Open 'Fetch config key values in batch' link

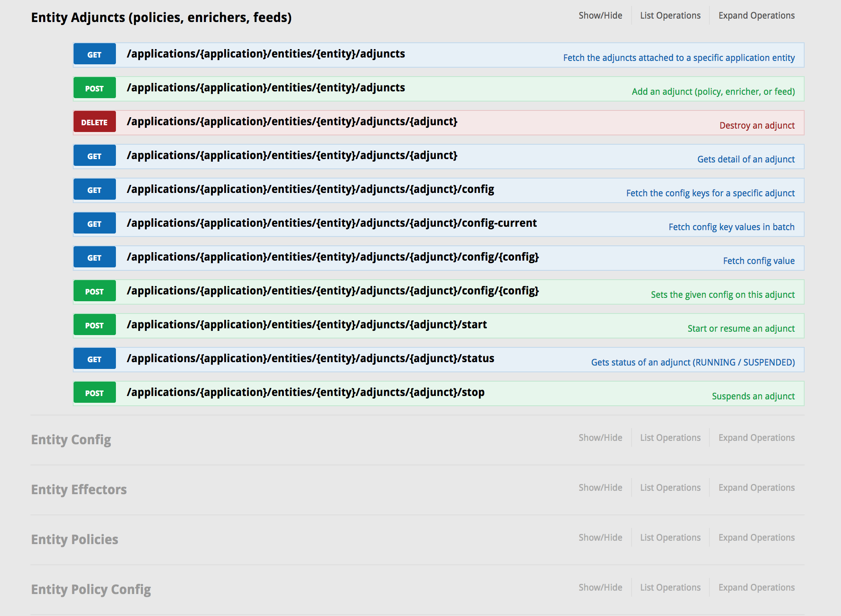tap(731, 227)
